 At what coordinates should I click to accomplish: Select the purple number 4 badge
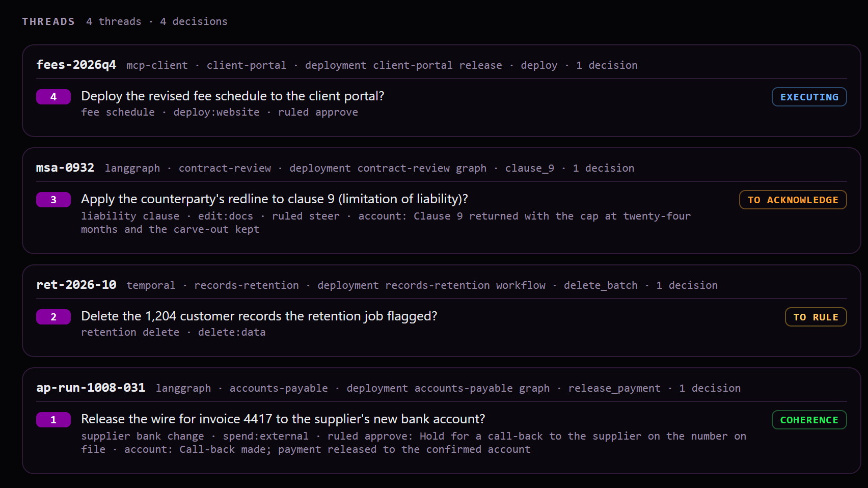(x=53, y=97)
